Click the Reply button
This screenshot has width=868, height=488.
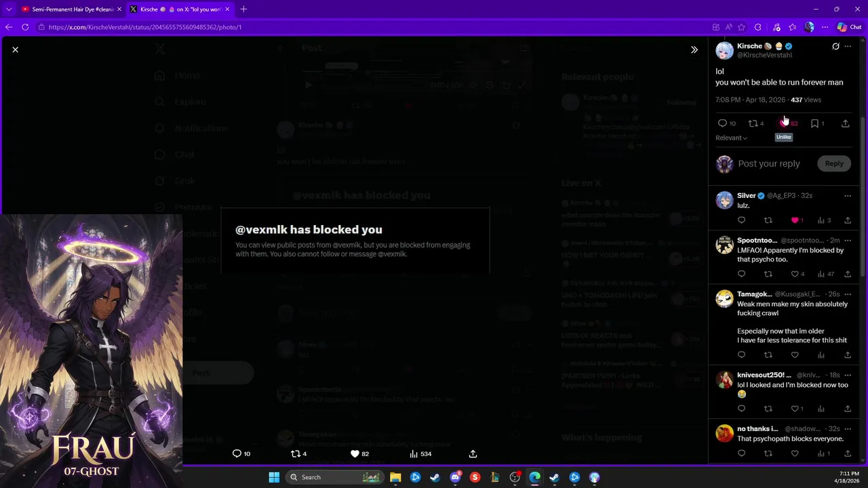(834, 163)
